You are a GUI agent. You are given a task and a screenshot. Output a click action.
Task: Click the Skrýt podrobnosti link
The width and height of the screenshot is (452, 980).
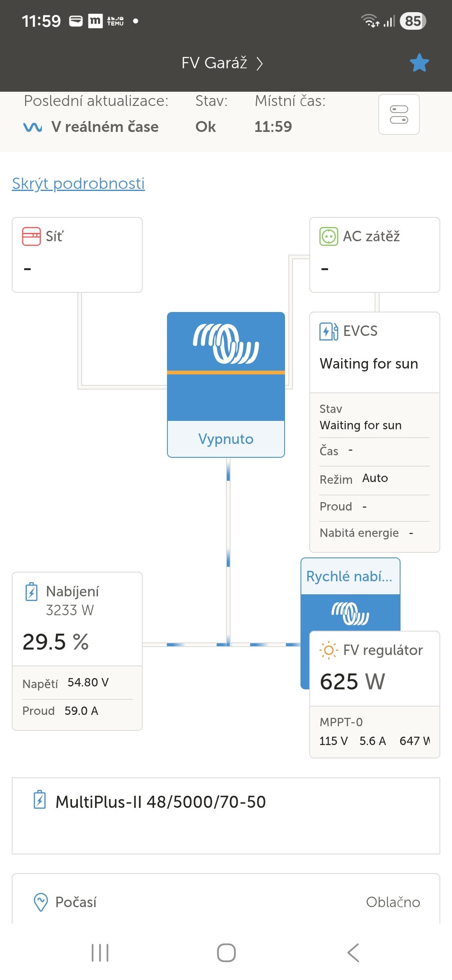coord(78,183)
